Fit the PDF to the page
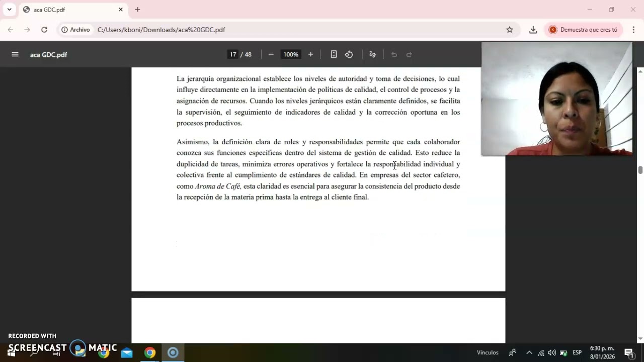The width and height of the screenshot is (644, 362). 334,54
